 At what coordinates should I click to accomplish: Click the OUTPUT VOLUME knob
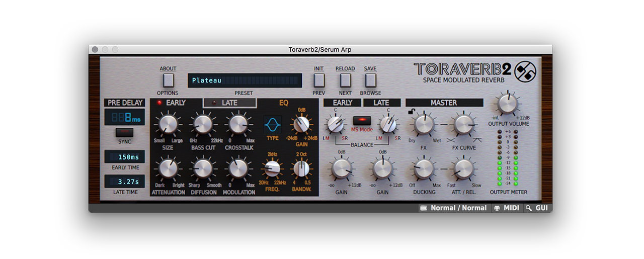tap(508, 104)
